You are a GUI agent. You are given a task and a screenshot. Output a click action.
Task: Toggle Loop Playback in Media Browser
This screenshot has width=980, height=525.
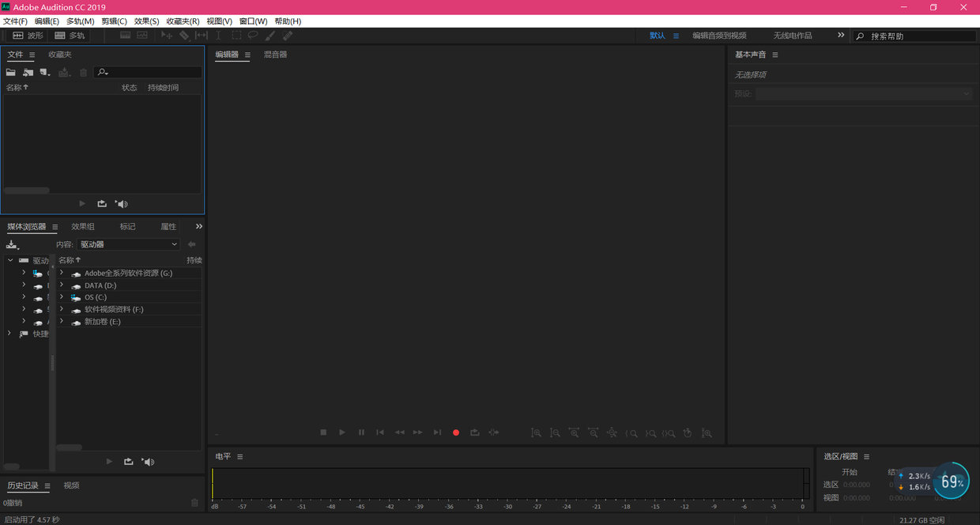pos(128,462)
